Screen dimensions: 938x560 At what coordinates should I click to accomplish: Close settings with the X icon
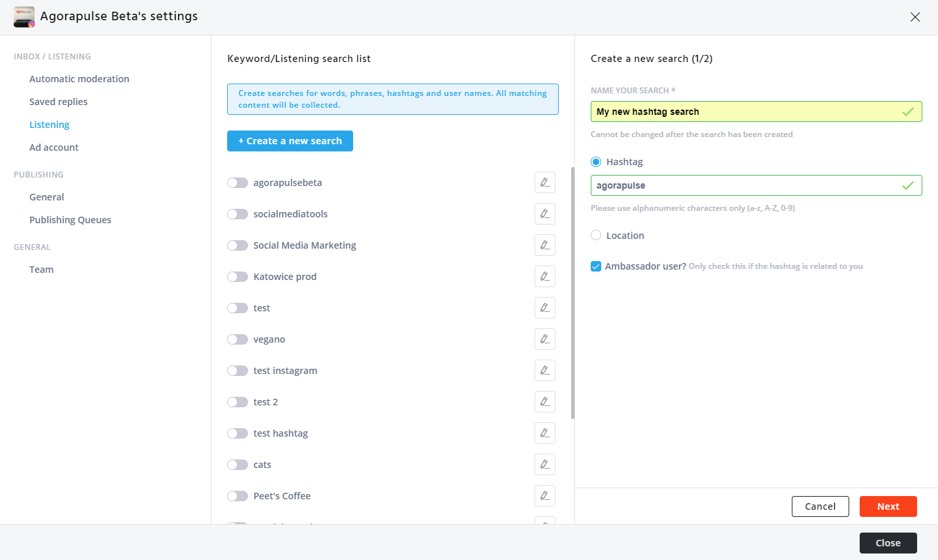[915, 17]
